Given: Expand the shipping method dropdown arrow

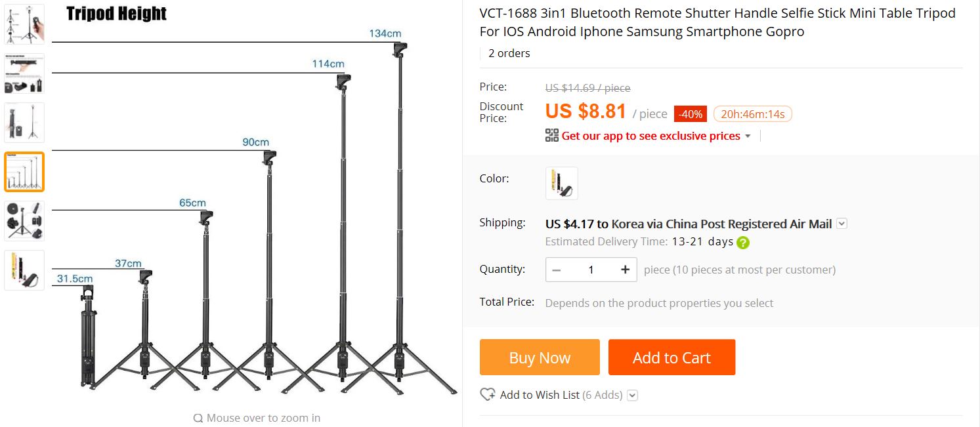Looking at the screenshot, I should [842, 224].
